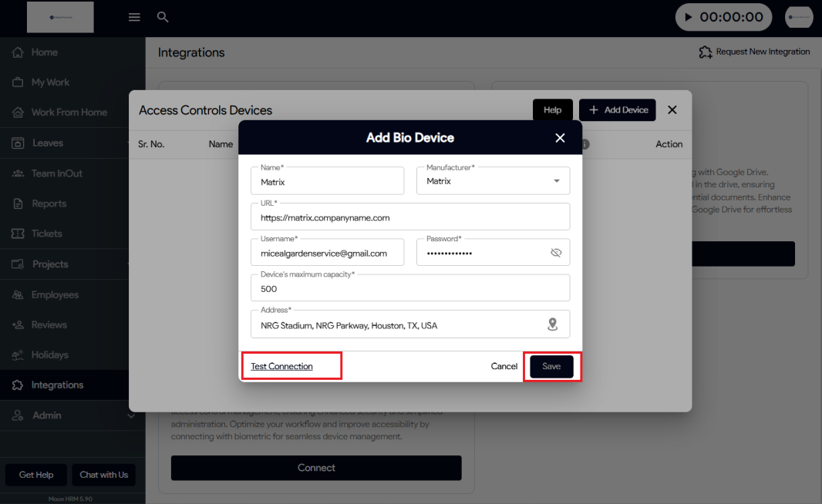Cancel adding the bio device
This screenshot has width=822, height=504.
pos(504,366)
